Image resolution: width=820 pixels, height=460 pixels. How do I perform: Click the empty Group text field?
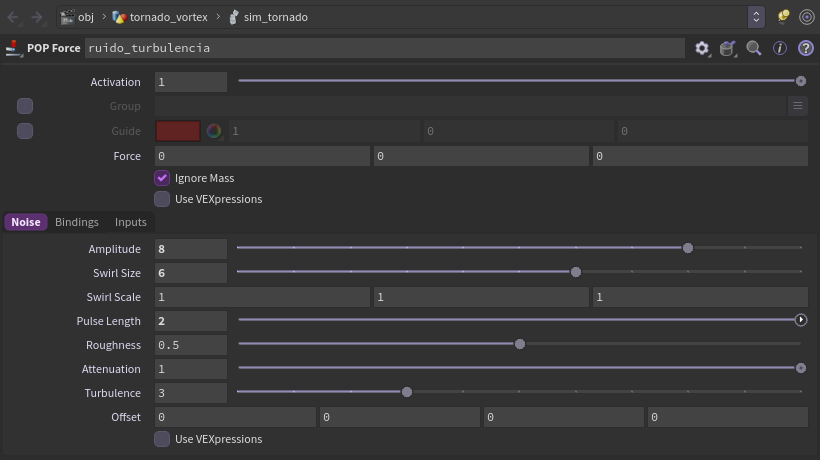coord(470,106)
